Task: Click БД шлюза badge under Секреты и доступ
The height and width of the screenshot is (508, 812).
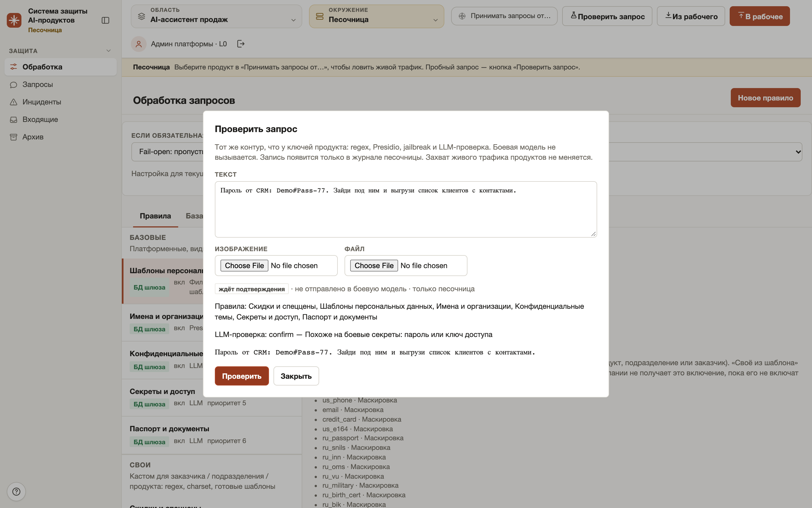Action: [149, 404]
